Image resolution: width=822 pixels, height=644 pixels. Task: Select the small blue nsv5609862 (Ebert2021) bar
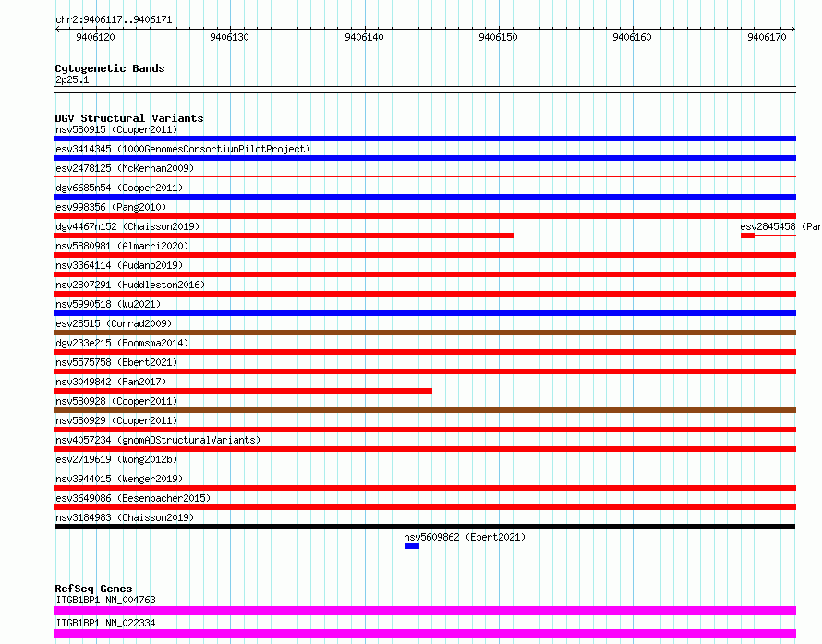(x=412, y=546)
